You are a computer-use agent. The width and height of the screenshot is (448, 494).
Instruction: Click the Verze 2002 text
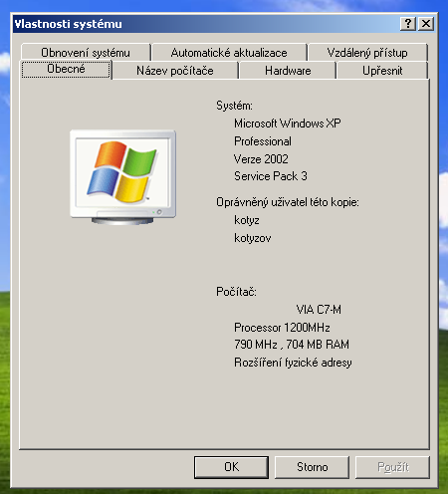pyautogui.click(x=261, y=159)
